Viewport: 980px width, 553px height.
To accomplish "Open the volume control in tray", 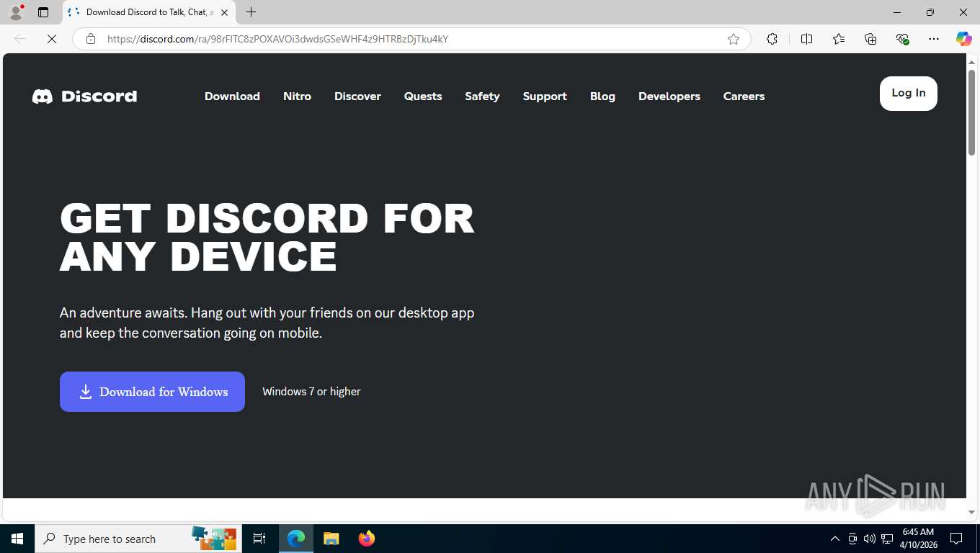I will pyautogui.click(x=870, y=539).
